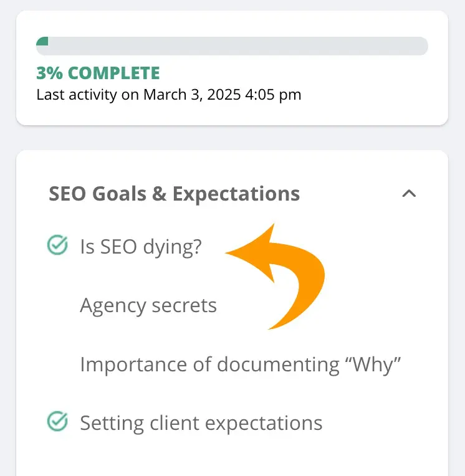Screen dimensions: 465x476
Task: Go to "Importance of documenting Why" lesson
Action: [x=240, y=364]
